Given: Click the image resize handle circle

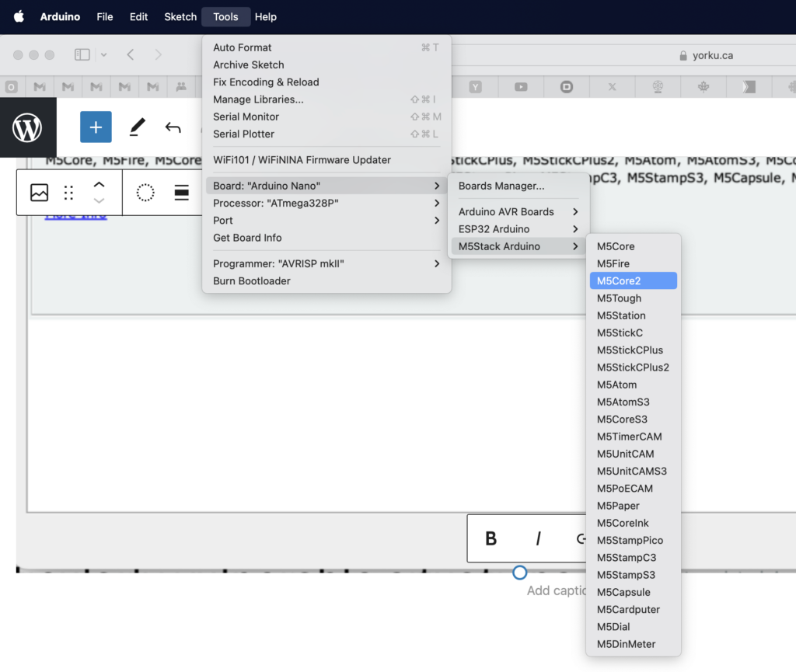Looking at the screenshot, I should tap(519, 573).
